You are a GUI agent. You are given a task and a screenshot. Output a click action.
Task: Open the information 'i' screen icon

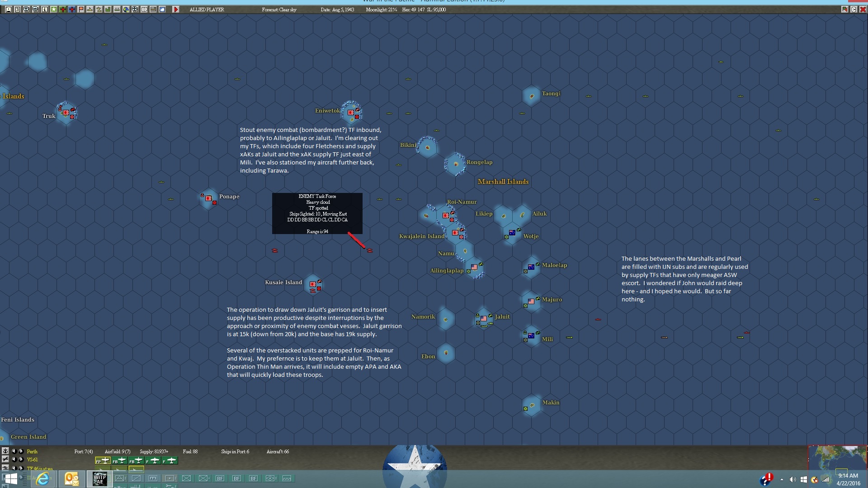45,9
